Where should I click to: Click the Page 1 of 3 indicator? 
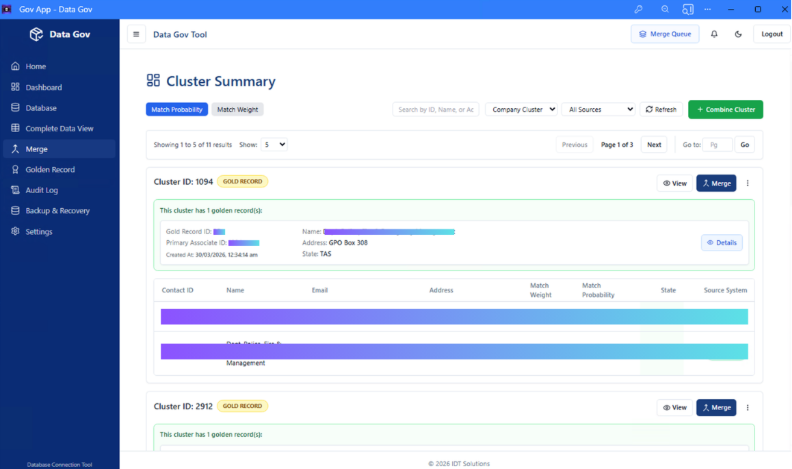point(617,144)
